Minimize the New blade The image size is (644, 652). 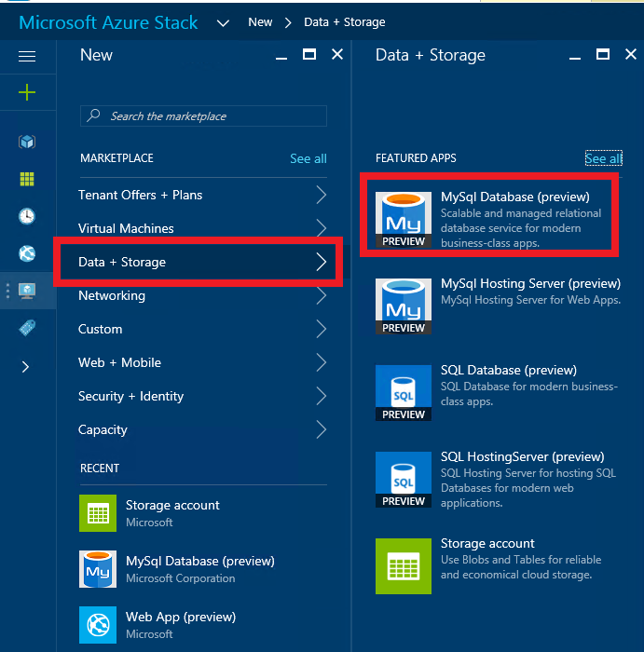click(281, 58)
